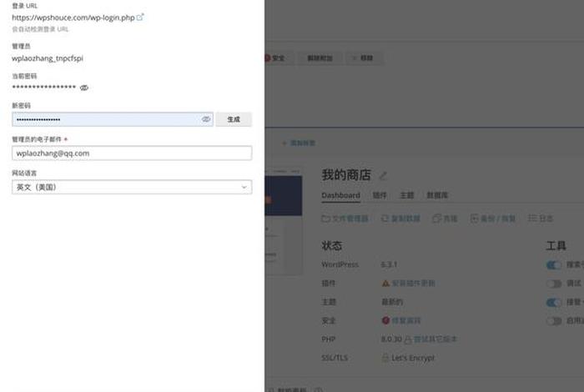Click the Let's Encrypt lock icon
The image size is (584, 392).
[385, 358]
